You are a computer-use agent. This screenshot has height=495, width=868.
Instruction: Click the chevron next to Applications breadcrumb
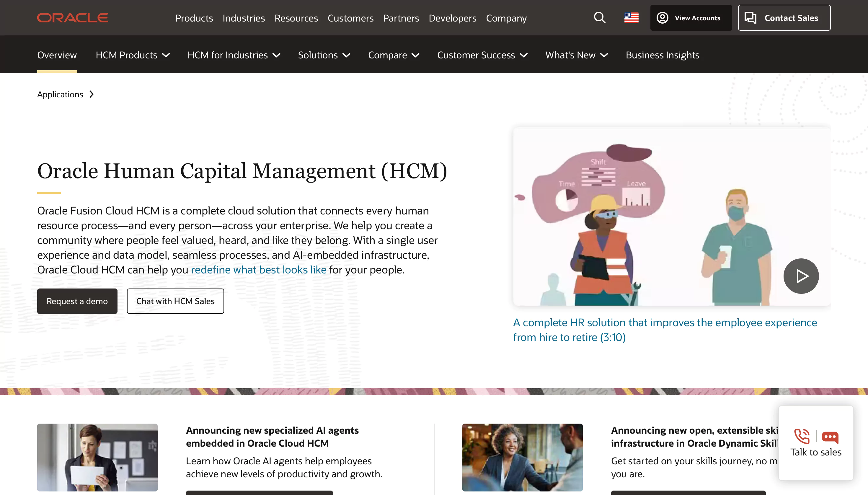point(92,94)
